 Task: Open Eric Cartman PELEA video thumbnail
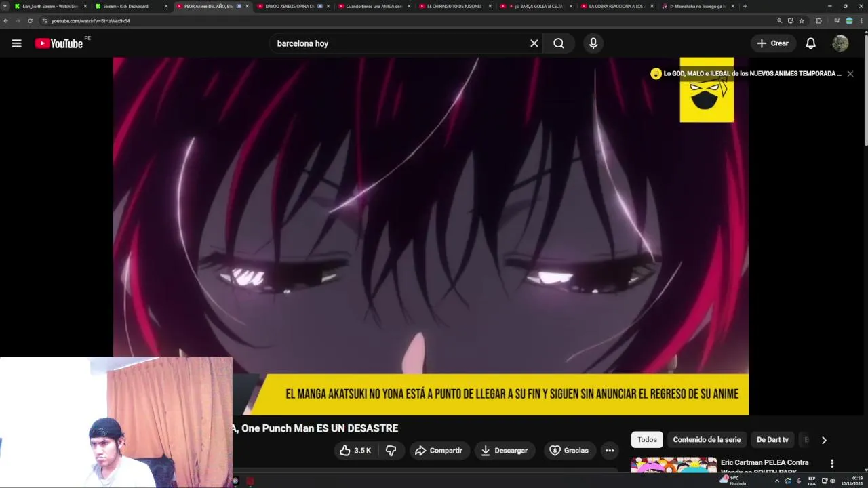pyautogui.click(x=673, y=465)
